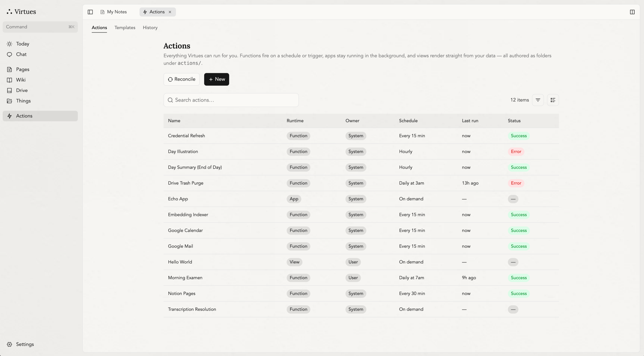Image resolution: width=644 pixels, height=356 pixels.
Task: Click the Success status of Credential Refresh
Action: click(519, 136)
